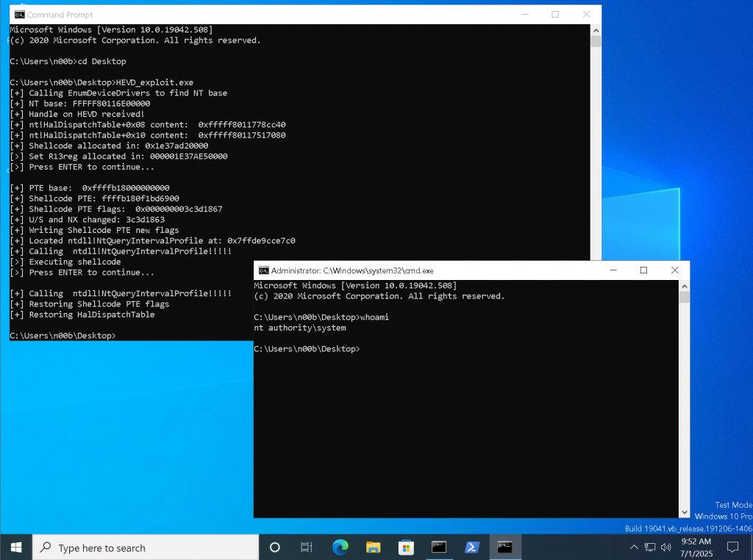
Task: Click scrollbar thumb in Command Prompt window
Action: 596,41
